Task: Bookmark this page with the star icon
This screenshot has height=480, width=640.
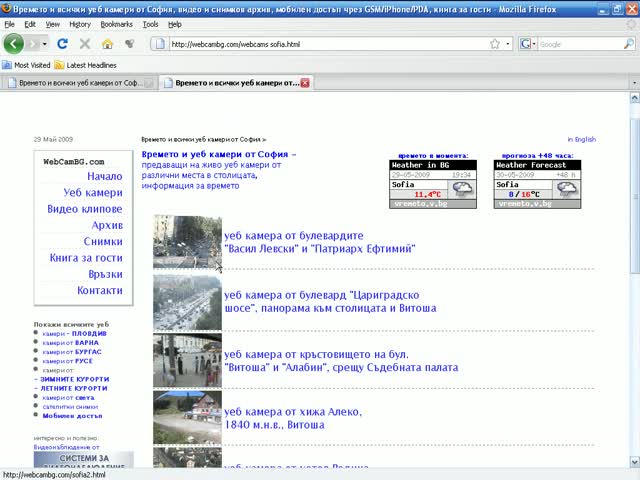Action: coord(495,44)
